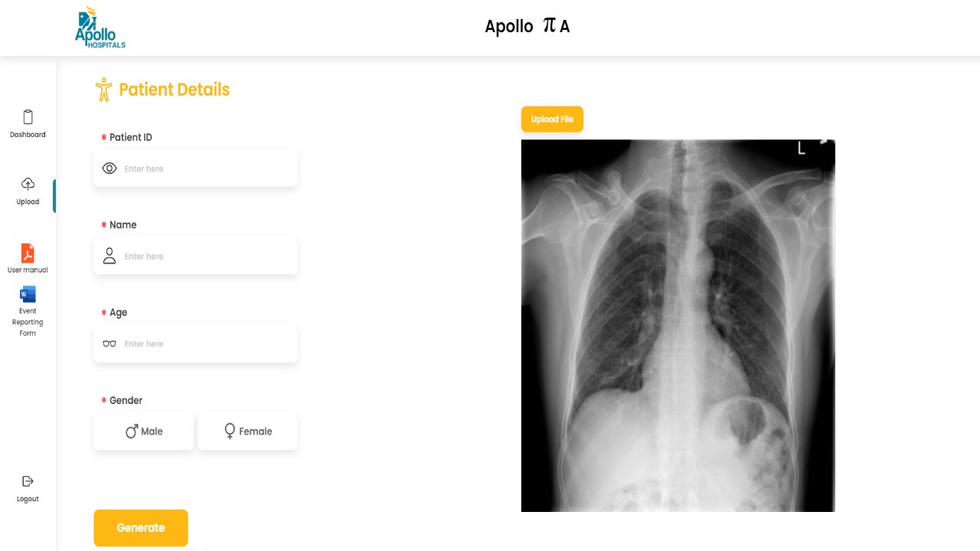Click the person icon in Name field
The image size is (980, 551).
pos(109,256)
